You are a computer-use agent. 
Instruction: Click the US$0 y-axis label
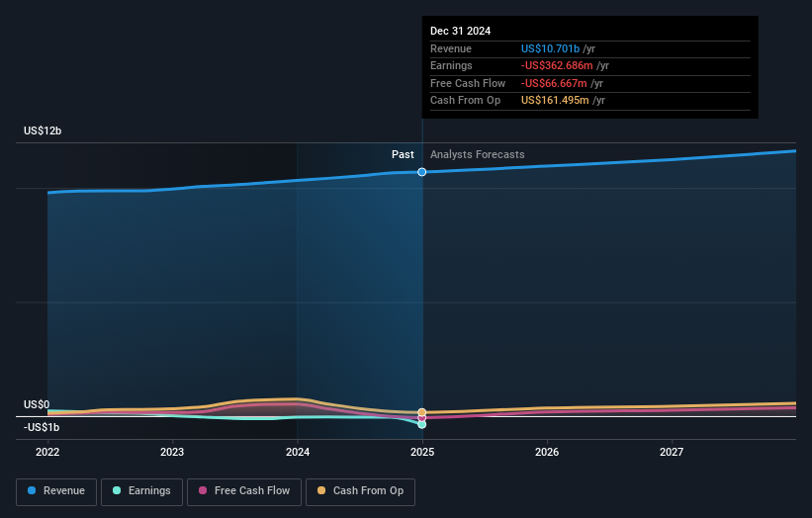[37, 404]
